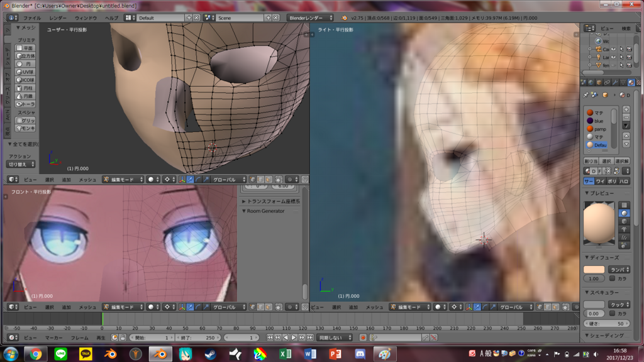Open the World tab in properties editor

point(591,82)
